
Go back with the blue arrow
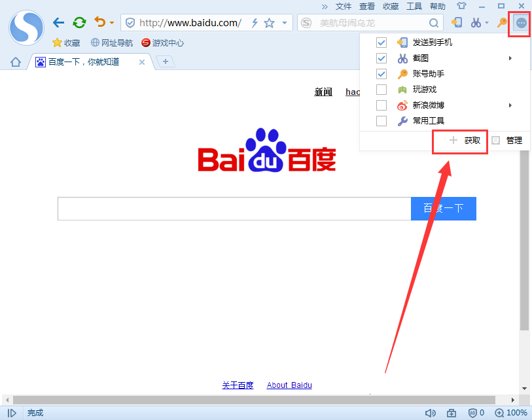point(59,23)
